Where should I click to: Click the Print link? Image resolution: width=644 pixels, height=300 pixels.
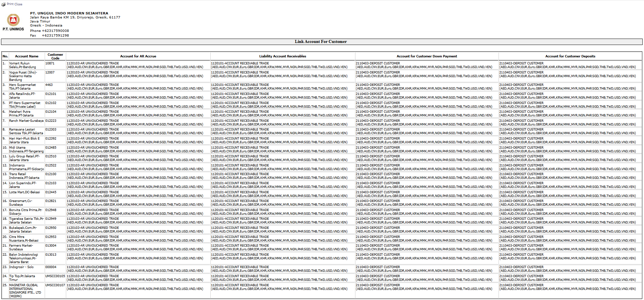(x=10, y=4)
